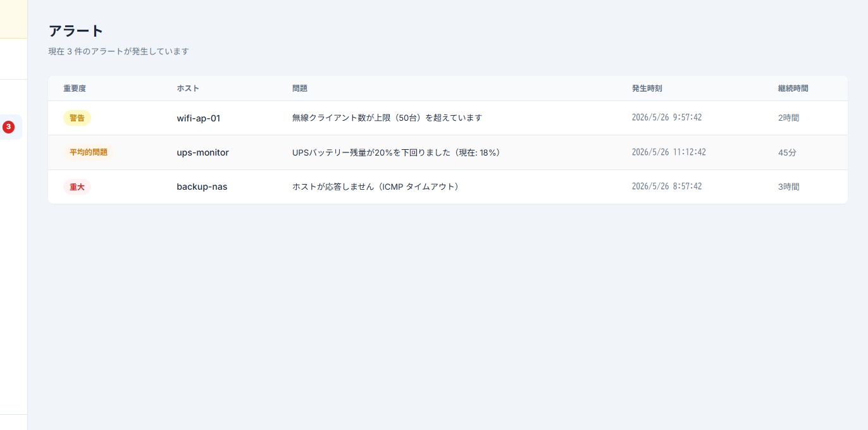Click the 現在 3 件のアラート subtitle

[x=119, y=51]
